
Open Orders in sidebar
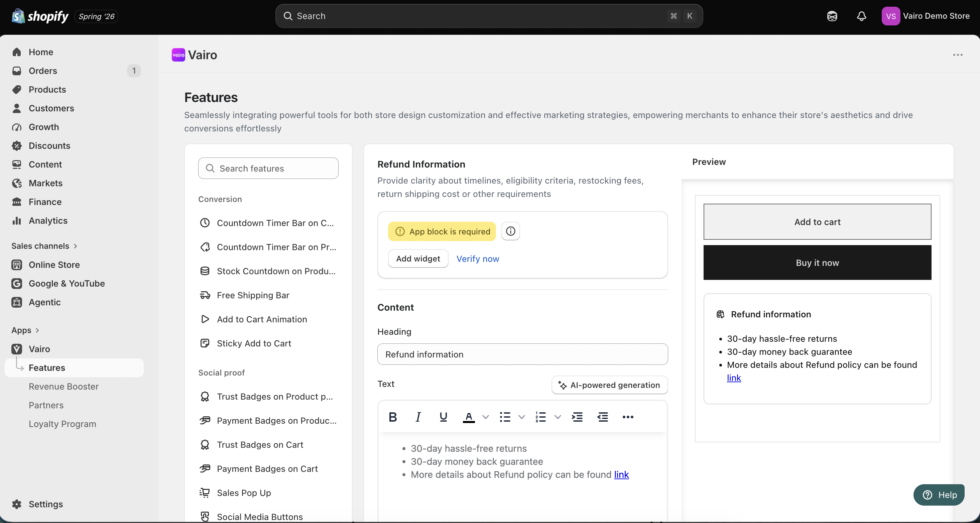click(x=74, y=71)
